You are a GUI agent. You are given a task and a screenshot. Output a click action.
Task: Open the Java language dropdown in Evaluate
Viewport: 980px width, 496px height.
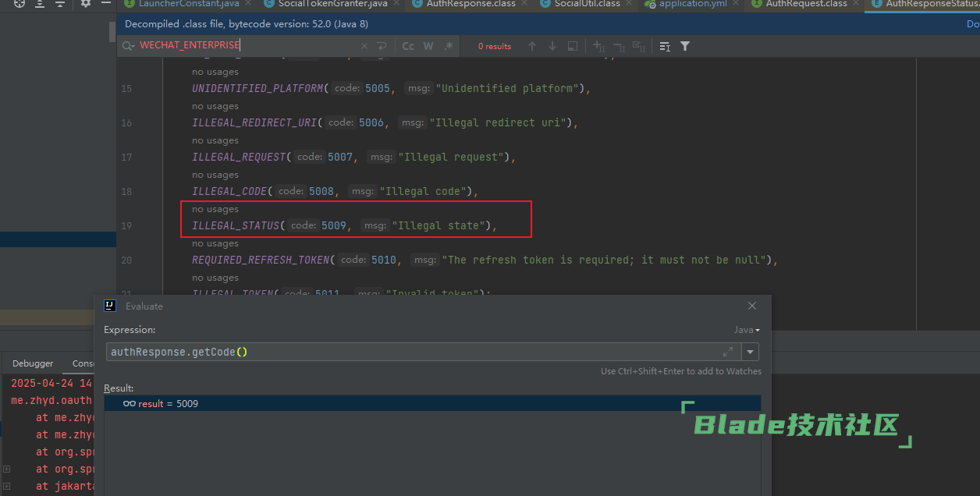click(747, 330)
